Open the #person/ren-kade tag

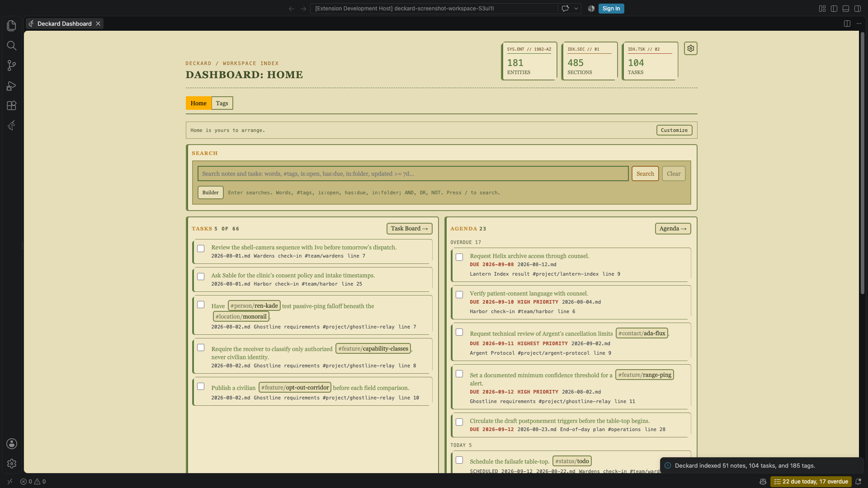[x=254, y=306]
